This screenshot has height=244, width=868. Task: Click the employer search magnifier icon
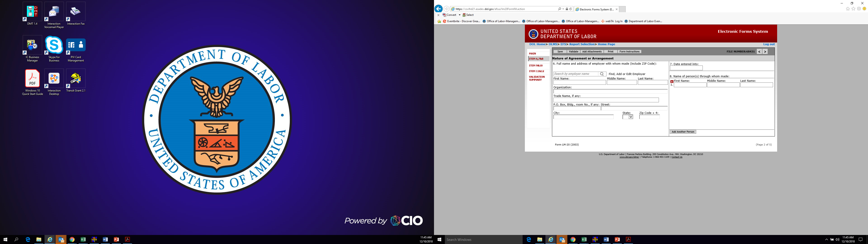(602, 74)
